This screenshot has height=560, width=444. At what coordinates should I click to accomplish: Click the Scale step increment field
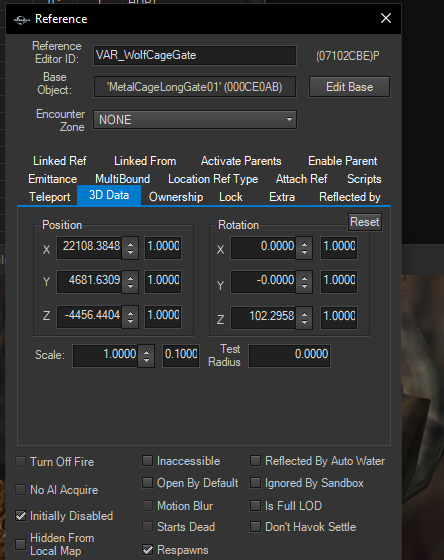(181, 356)
